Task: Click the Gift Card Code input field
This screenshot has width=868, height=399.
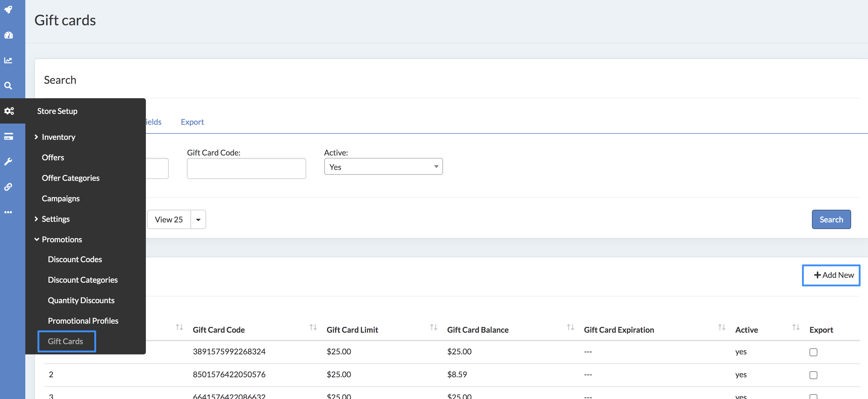Action: [246, 168]
